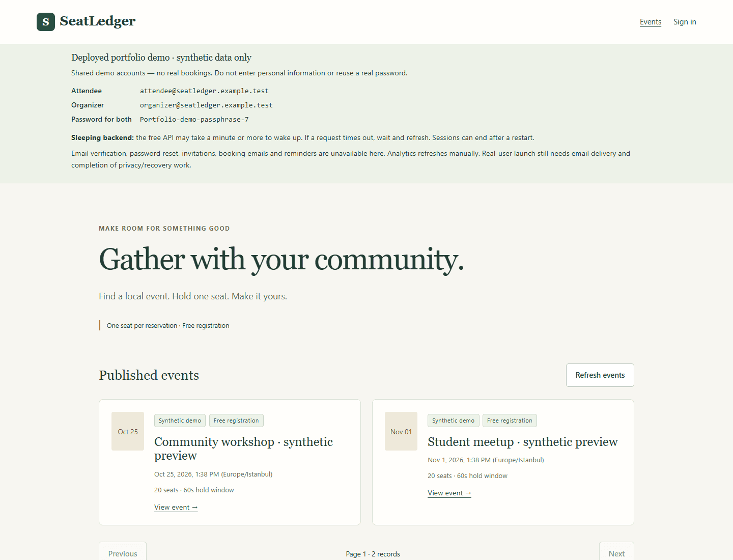Image resolution: width=733 pixels, height=560 pixels.
Task: Click the Password for both label
Action: pos(101,120)
